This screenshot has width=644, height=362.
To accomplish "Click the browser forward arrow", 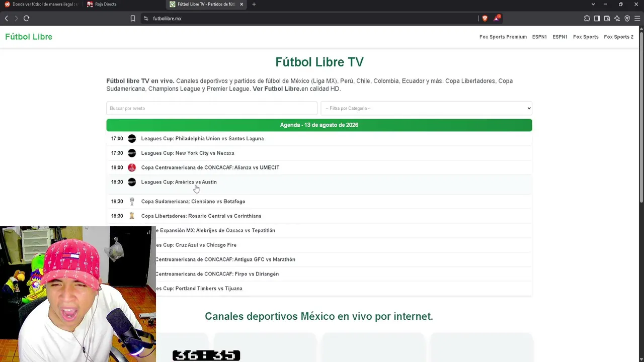I will (16, 19).
